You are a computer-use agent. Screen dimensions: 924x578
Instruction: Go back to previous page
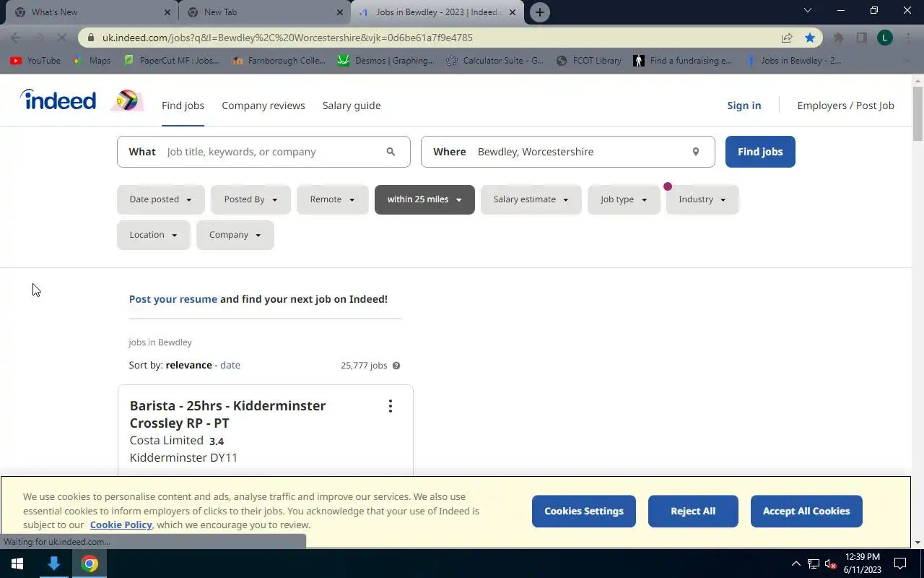[x=16, y=38]
